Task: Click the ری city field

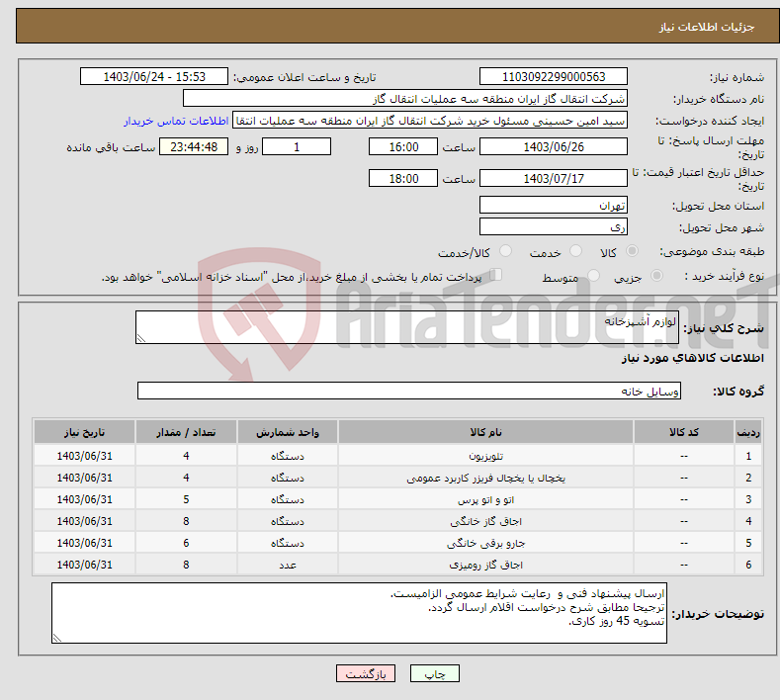Action: (x=554, y=226)
